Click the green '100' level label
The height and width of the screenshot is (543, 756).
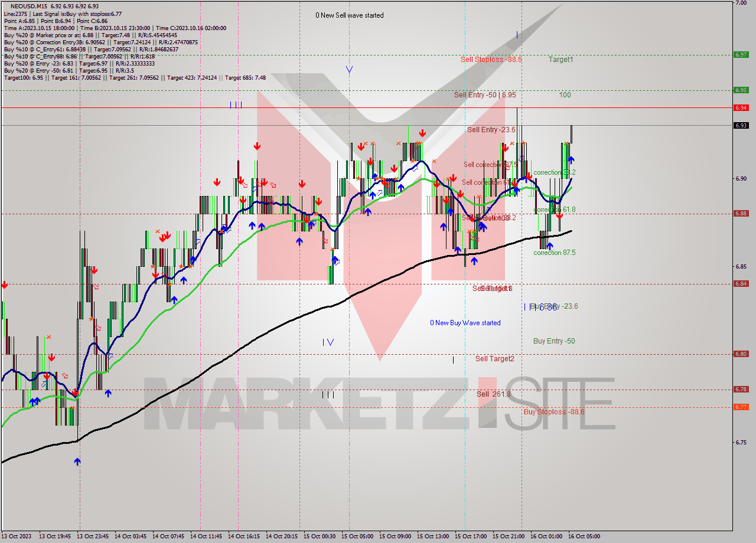tap(565, 94)
